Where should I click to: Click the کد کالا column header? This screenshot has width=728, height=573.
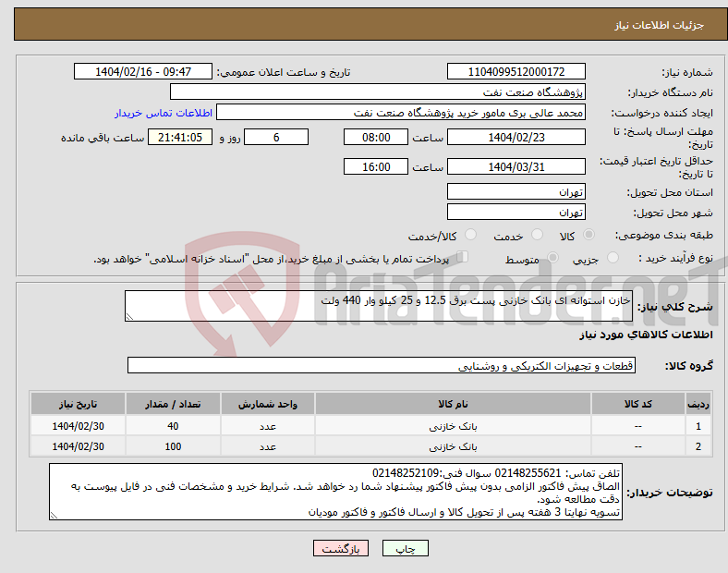tap(638, 404)
